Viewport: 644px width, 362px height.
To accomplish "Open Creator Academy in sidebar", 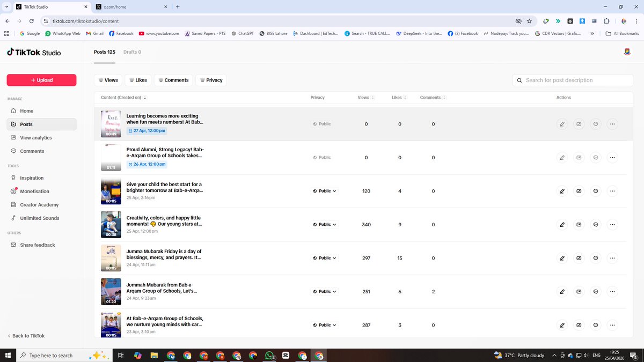I will 41,205.
